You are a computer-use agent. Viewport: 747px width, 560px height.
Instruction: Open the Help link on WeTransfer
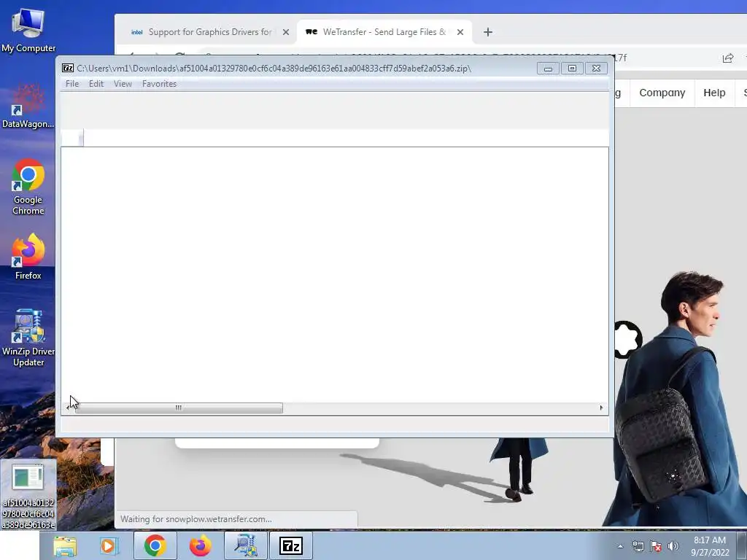tap(714, 93)
